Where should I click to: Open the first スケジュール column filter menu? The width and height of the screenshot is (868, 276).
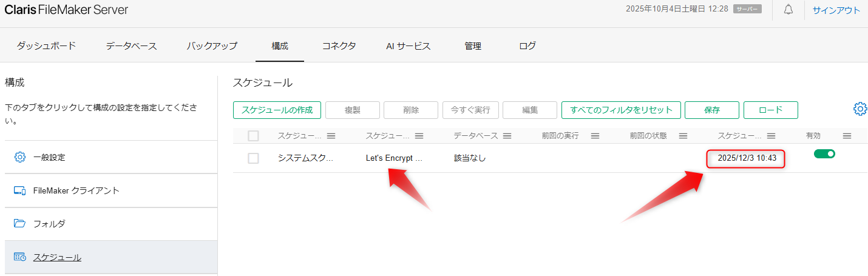[331, 136]
